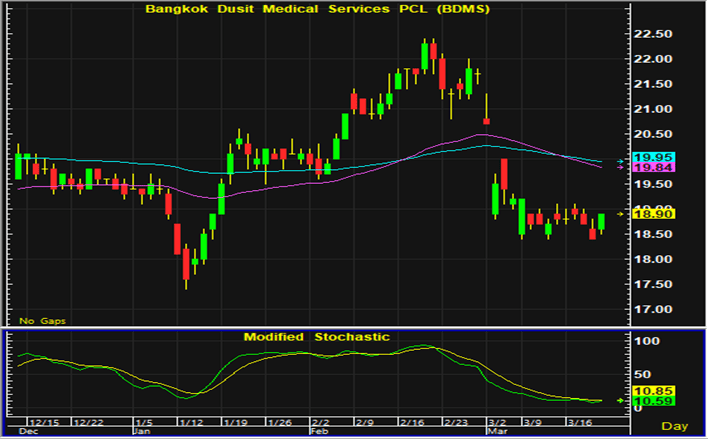The height and width of the screenshot is (439, 708).
Task: Click the Day timeframe label
Action: tap(676, 428)
